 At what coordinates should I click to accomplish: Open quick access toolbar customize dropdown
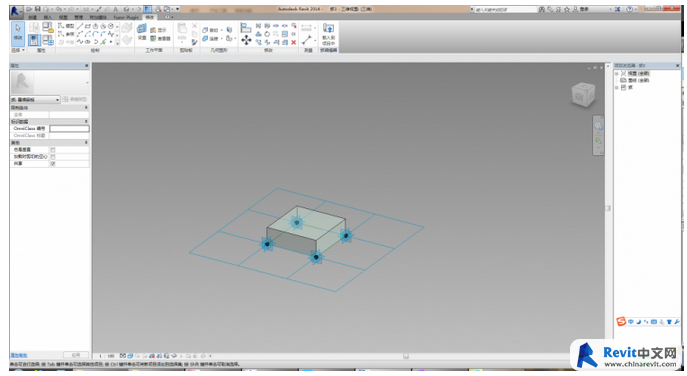tap(177, 9)
